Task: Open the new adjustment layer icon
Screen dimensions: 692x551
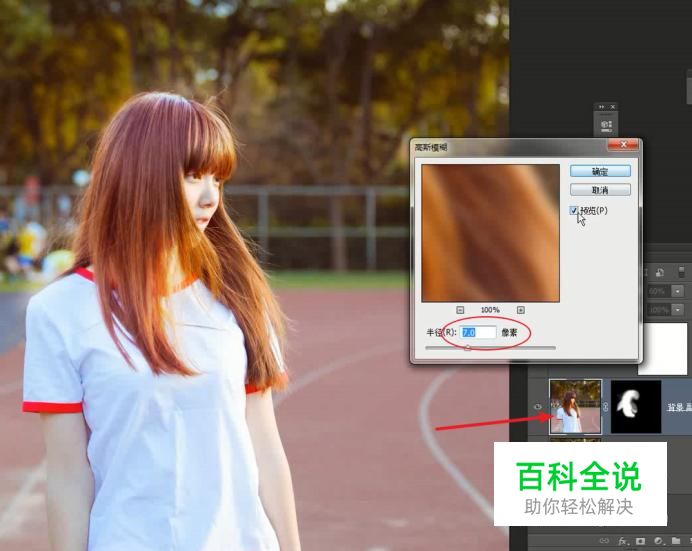Action: [x=658, y=541]
